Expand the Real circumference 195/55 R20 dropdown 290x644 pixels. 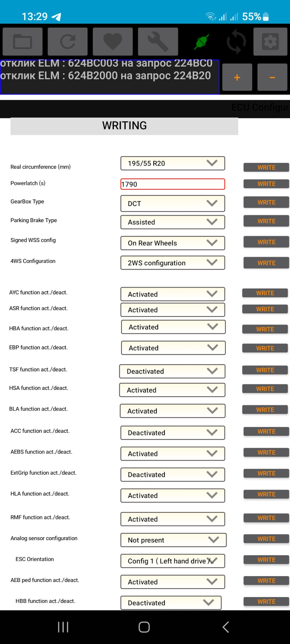[x=173, y=163]
